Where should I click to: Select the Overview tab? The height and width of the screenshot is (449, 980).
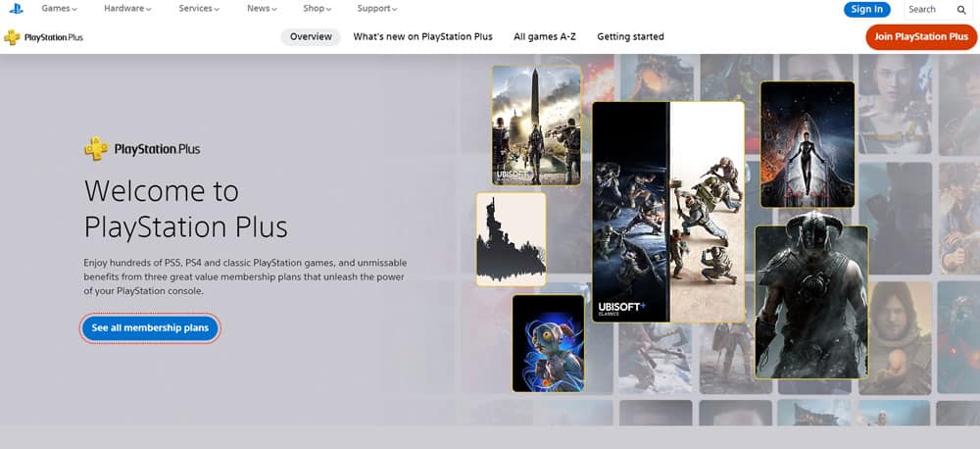click(312, 37)
